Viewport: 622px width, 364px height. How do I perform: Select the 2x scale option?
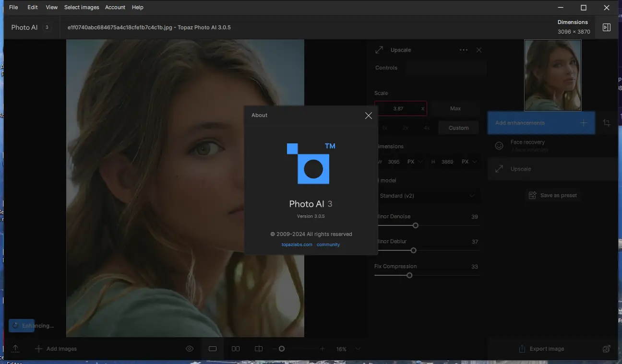pos(406,128)
